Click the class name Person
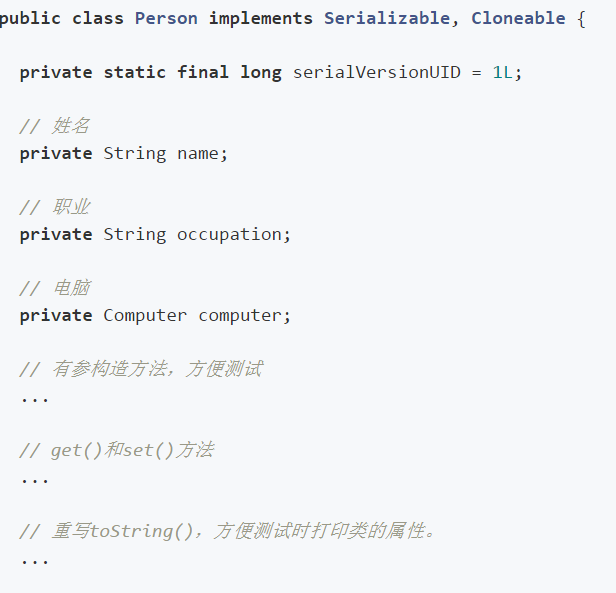The height and width of the screenshot is (593, 616). tap(166, 19)
